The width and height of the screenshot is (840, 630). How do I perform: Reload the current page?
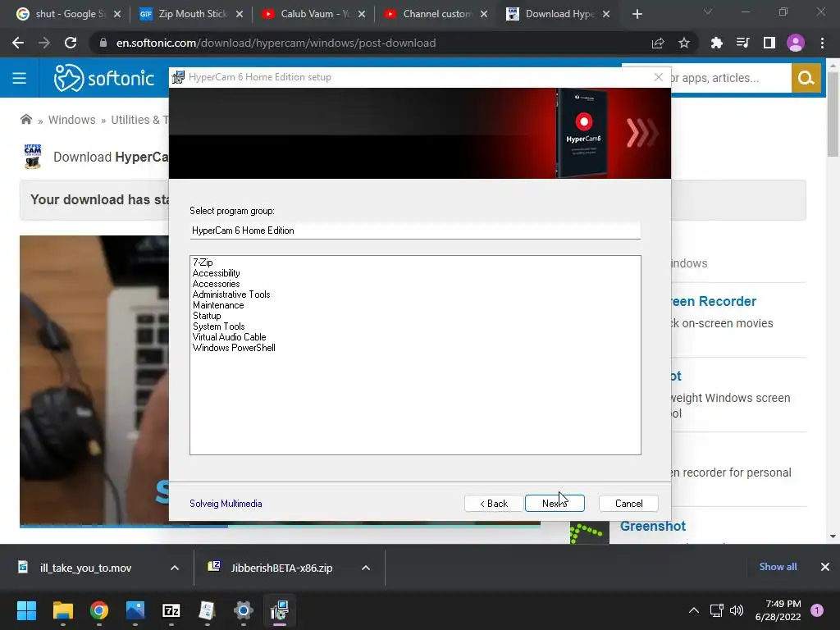[71, 43]
